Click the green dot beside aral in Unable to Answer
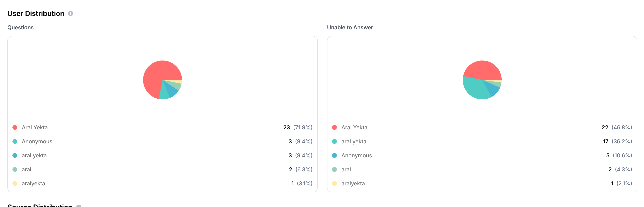Image resolution: width=644 pixels, height=207 pixels. (x=334, y=169)
